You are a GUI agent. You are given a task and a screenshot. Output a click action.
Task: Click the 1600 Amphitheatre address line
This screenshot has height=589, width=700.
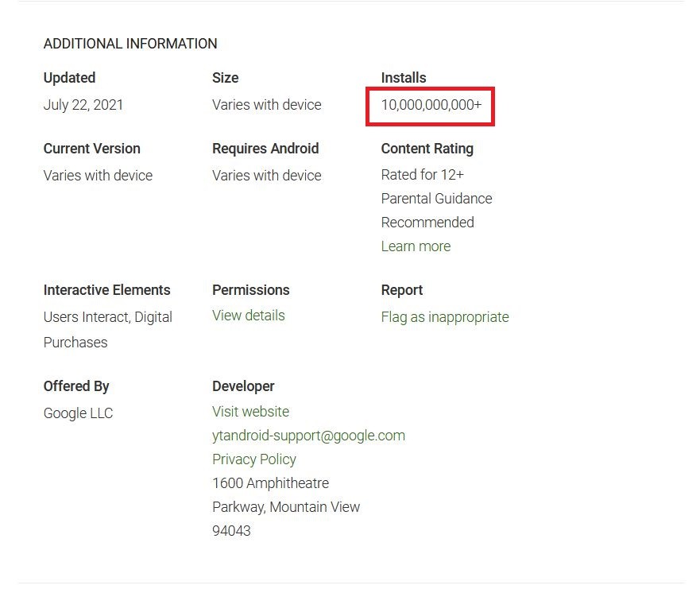point(270,482)
